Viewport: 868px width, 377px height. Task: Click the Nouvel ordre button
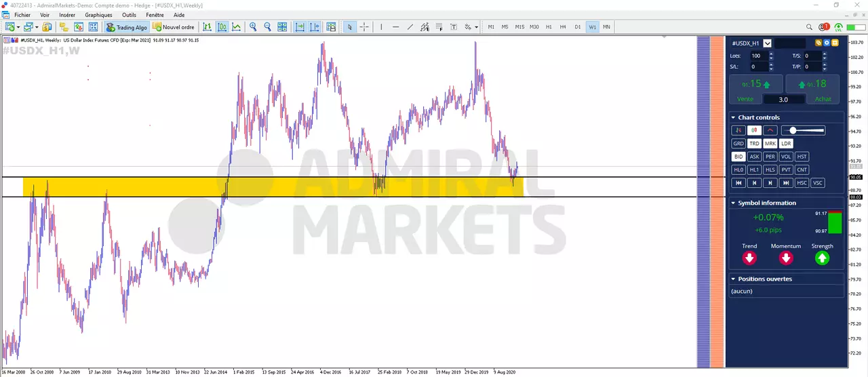click(174, 27)
